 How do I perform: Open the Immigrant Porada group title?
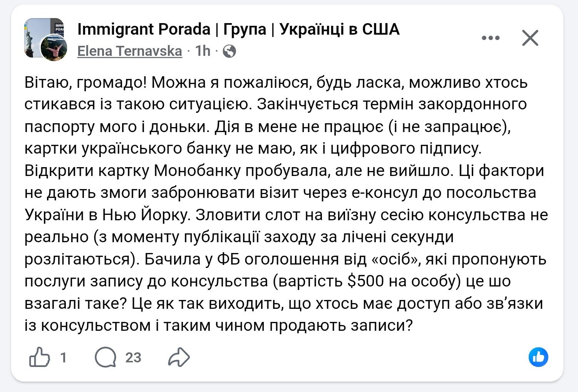(x=238, y=29)
